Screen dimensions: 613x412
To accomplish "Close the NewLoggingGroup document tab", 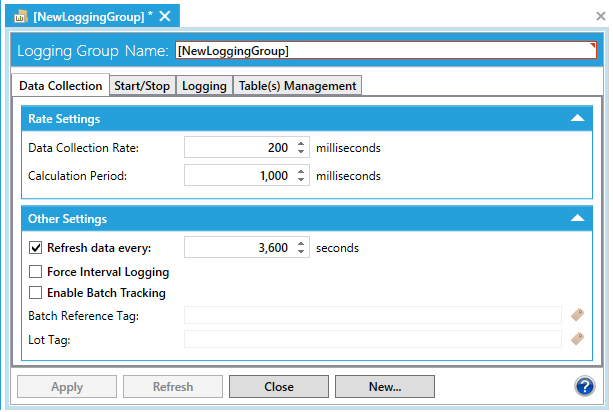I will click(x=165, y=16).
